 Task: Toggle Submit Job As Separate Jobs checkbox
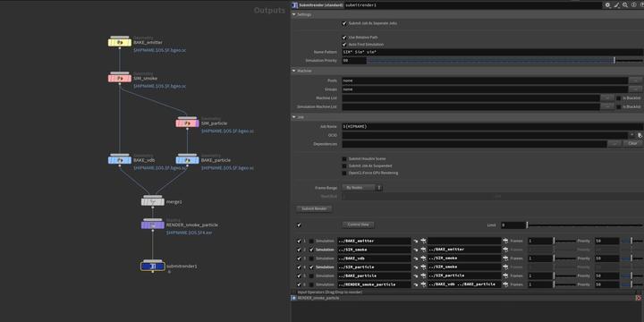point(344,23)
